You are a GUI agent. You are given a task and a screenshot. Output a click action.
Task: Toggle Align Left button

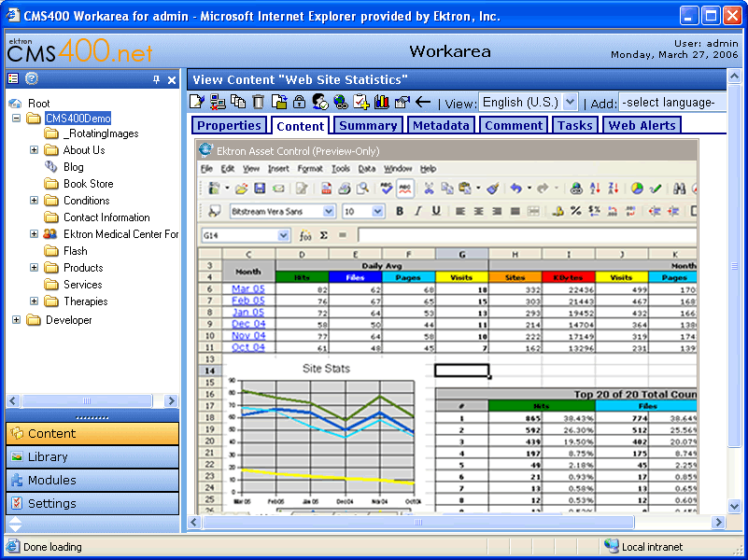pyautogui.click(x=459, y=211)
